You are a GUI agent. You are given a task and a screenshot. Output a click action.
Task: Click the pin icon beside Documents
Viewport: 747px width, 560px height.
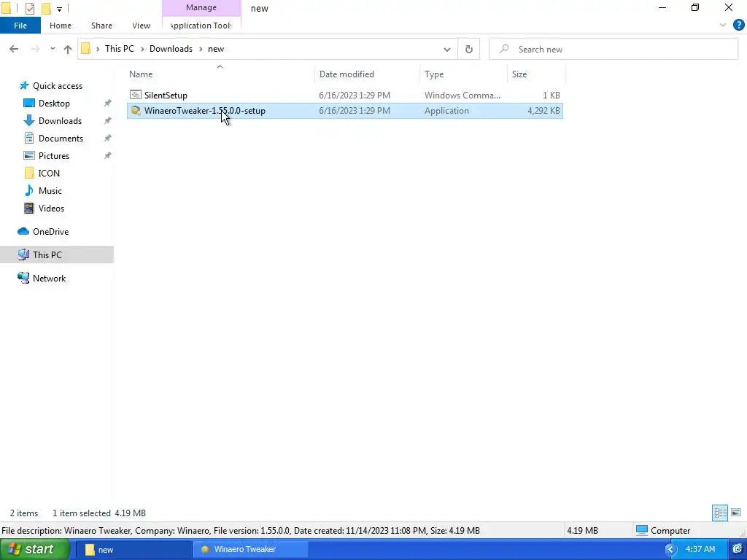108,139
